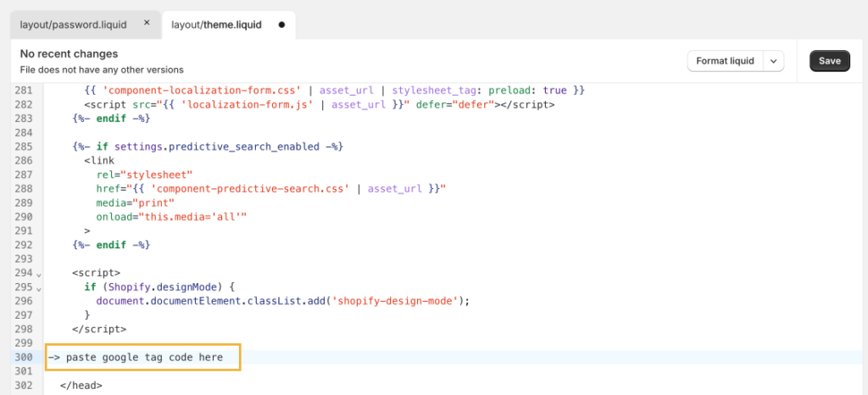This screenshot has width=868, height=395.
Task: Click the endif tag on line 292
Action: coord(111,244)
